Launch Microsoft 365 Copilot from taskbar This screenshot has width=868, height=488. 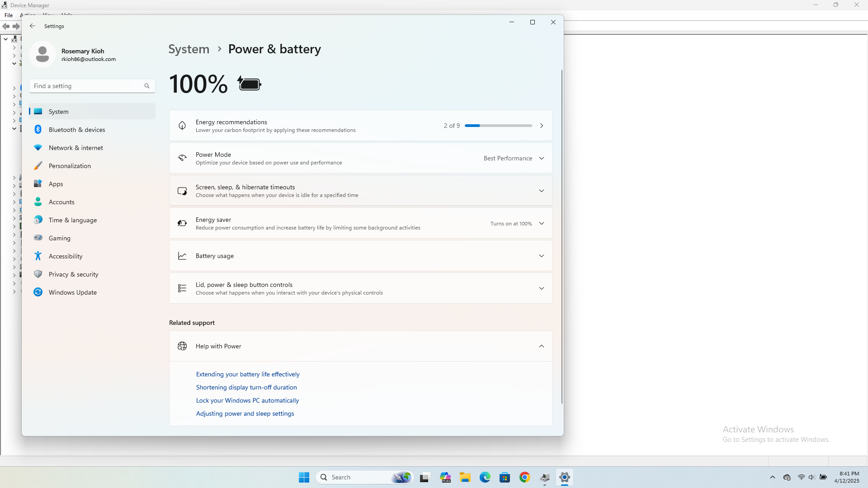click(x=446, y=477)
